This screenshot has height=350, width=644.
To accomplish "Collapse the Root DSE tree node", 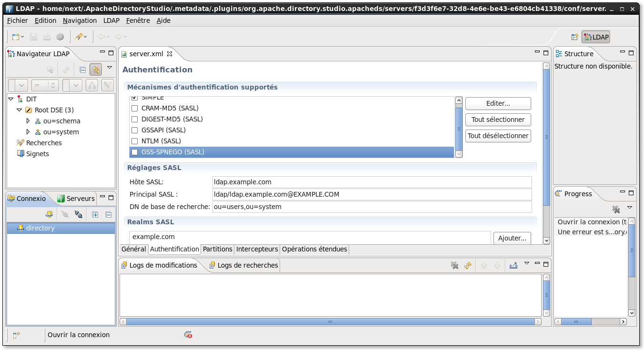I will click(19, 110).
